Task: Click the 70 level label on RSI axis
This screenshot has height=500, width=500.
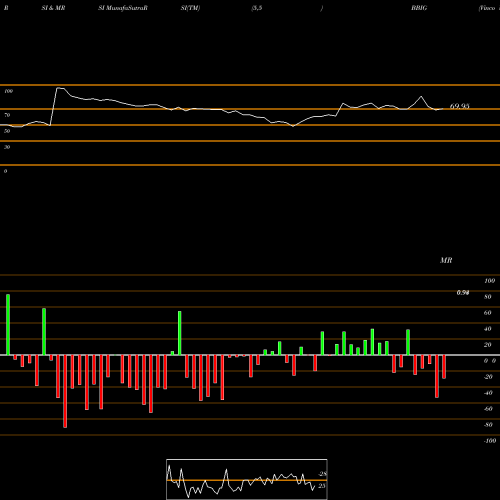Action: (7, 115)
